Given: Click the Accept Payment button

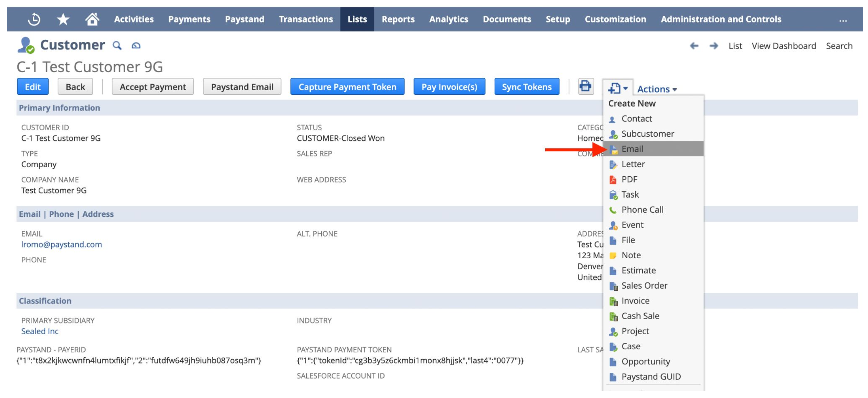Looking at the screenshot, I should 153,86.
